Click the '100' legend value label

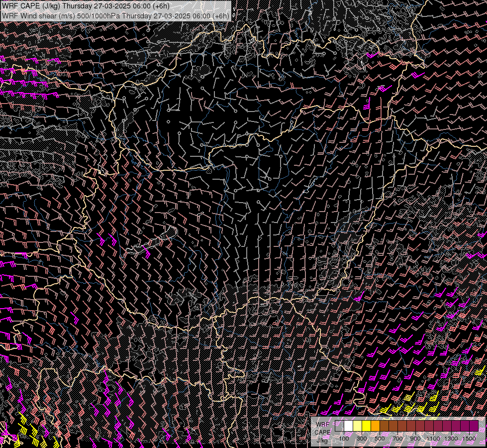point(344,439)
